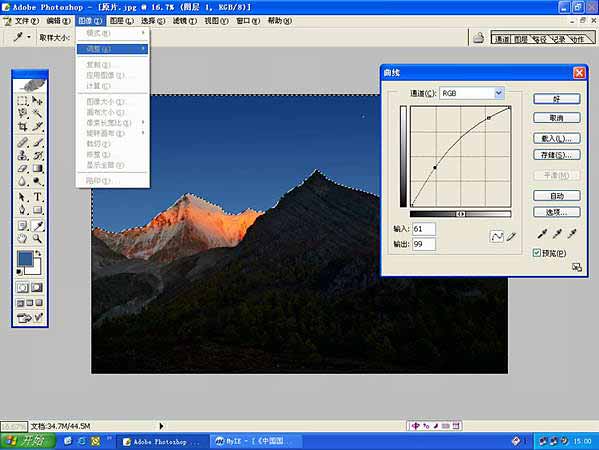Select the Gradient tool
This screenshot has width=599, height=450.
[x=37, y=168]
